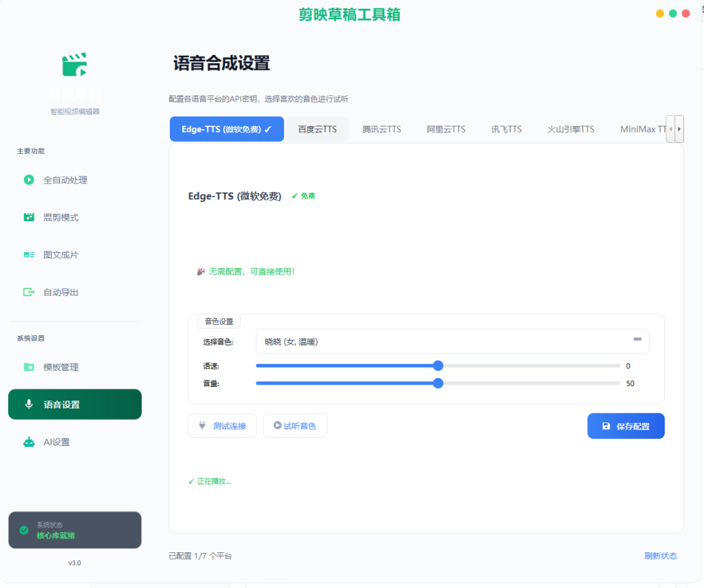Click the 语速 speed slider handle
Image resolution: width=704 pixels, height=588 pixels.
[438, 366]
